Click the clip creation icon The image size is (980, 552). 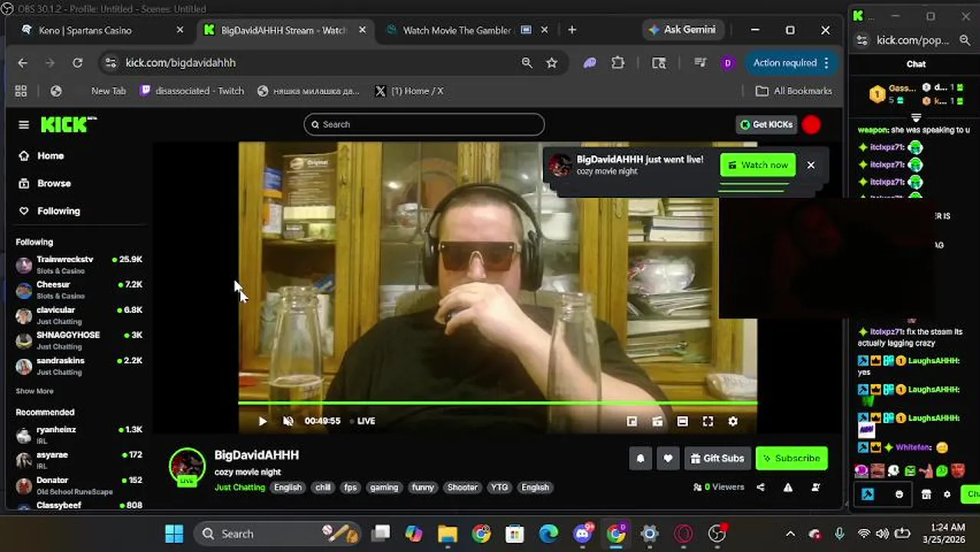[657, 421]
